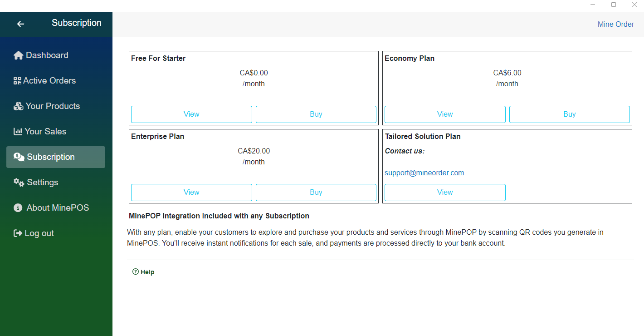Buy the Economy Plan
Screen dimensions: 644x336
tap(569, 114)
